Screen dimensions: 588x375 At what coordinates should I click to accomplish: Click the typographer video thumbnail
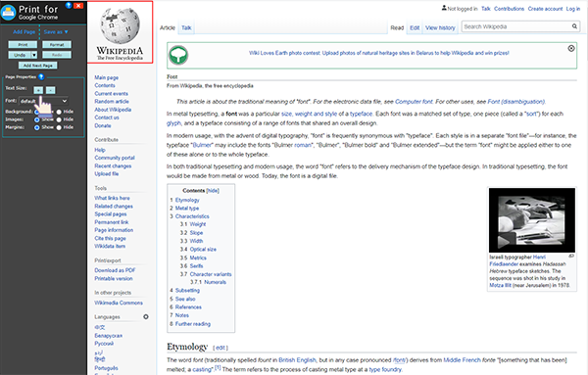532,220
